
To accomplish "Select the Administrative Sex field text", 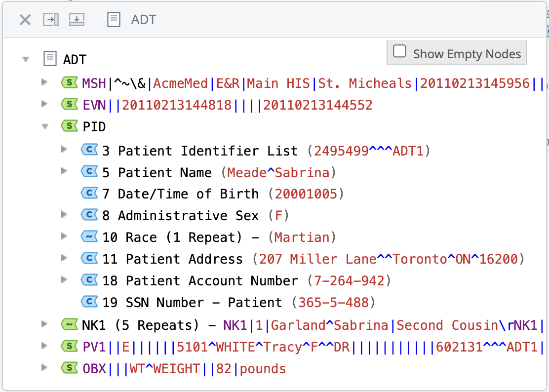I will [188, 216].
